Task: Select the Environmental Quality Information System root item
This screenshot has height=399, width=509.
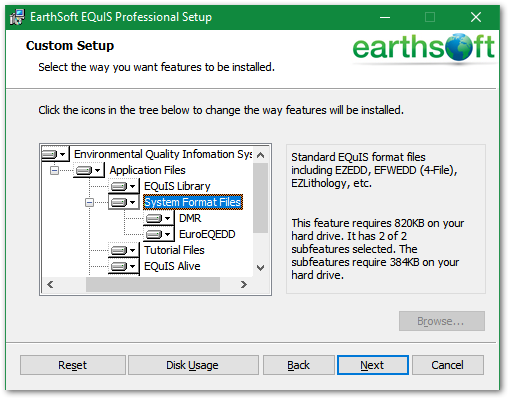Action: (x=163, y=154)
